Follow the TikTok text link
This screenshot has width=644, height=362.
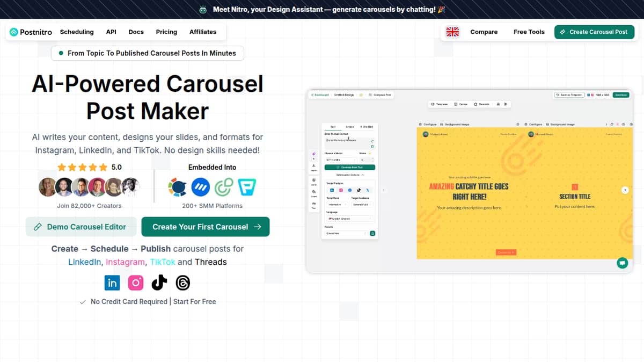[163, 262]
